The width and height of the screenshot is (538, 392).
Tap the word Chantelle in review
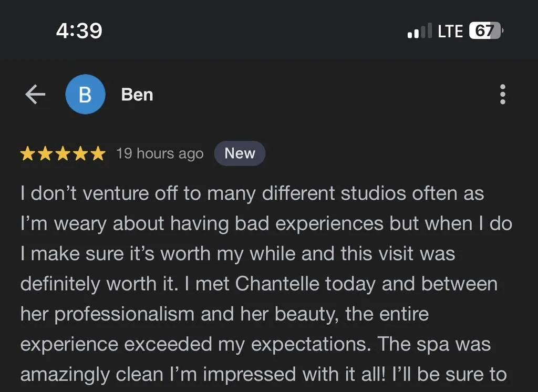pos(277,284)
